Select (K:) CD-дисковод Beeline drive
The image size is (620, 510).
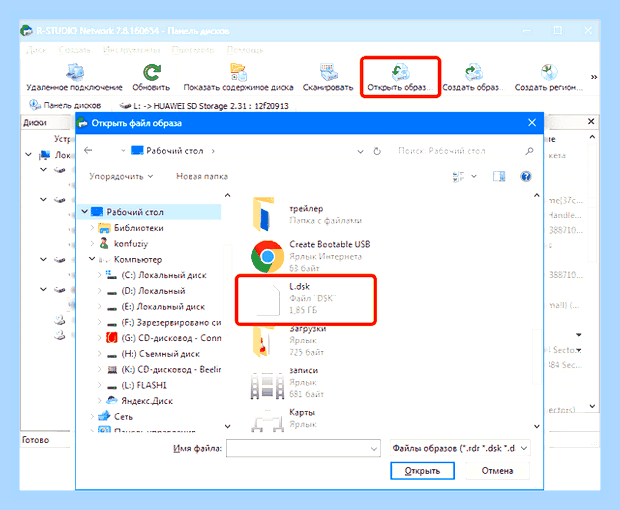[171, 370]
